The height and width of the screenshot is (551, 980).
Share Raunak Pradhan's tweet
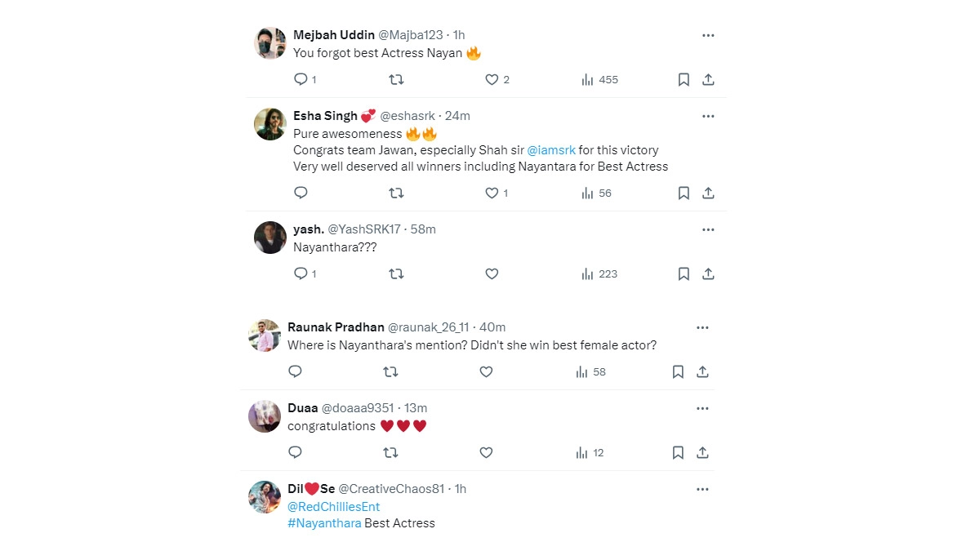[702, 371]
